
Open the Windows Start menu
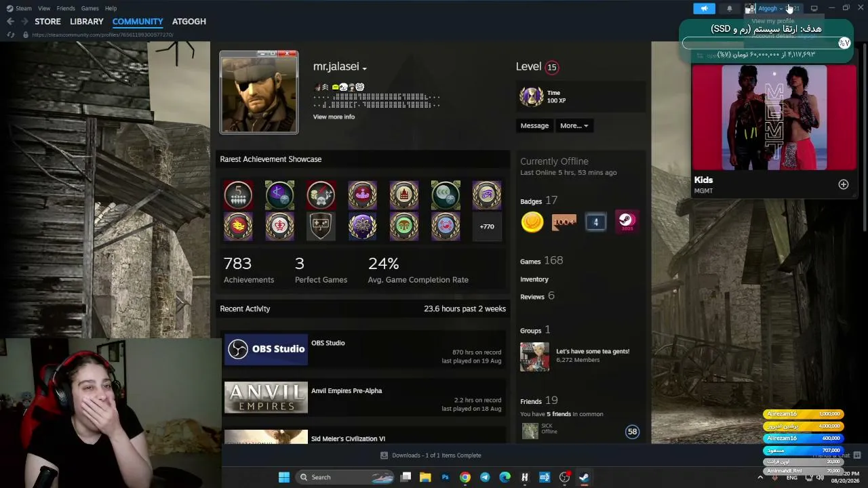[x=284, y=477]
